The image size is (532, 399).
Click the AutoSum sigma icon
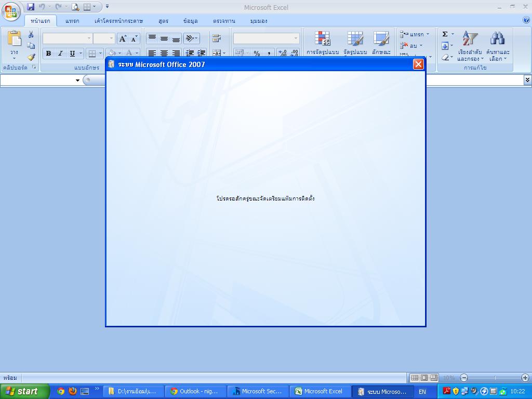(445, 34)
